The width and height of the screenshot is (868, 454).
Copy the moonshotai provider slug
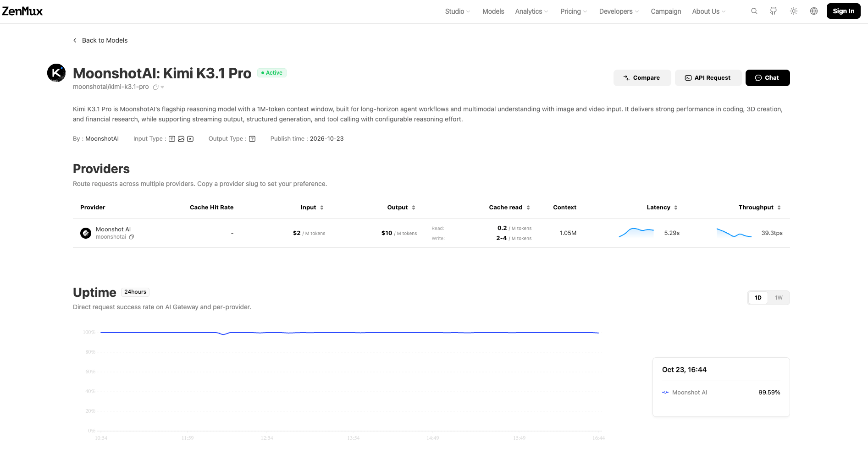[x=132, y=237]
